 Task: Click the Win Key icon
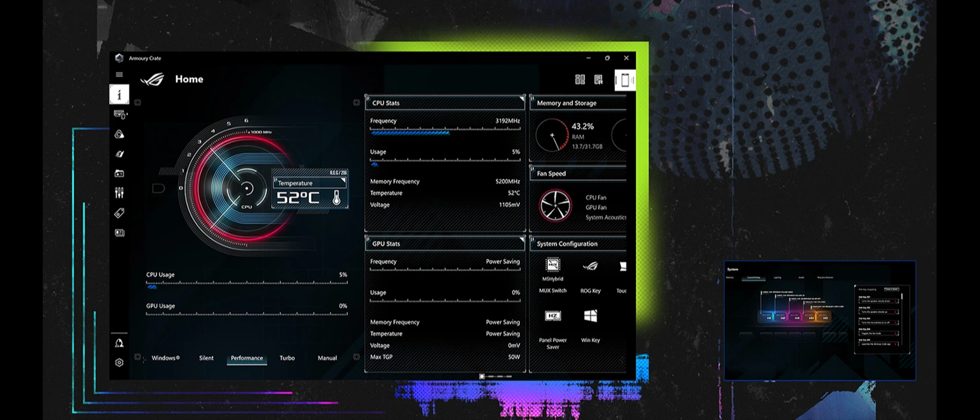pyautogui.click(x=590, y=316)
